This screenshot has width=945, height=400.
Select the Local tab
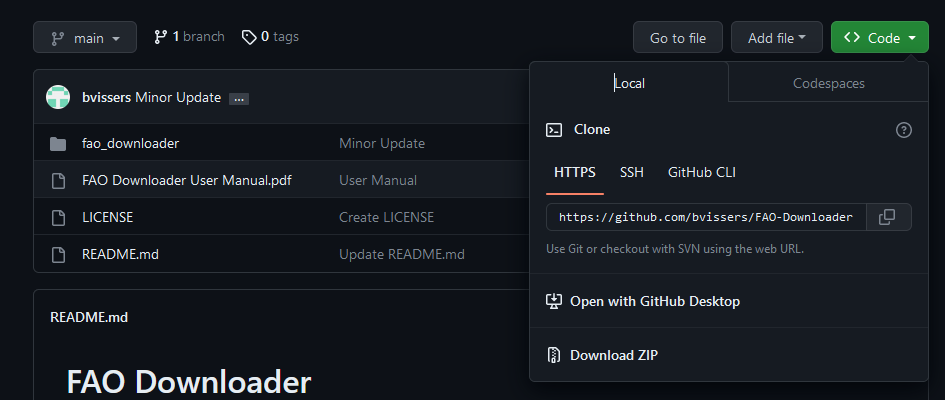pos(629,83)
